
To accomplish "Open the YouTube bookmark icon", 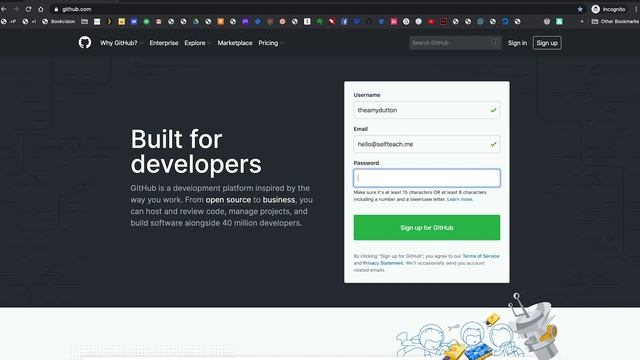I will (x=431, y=21).
